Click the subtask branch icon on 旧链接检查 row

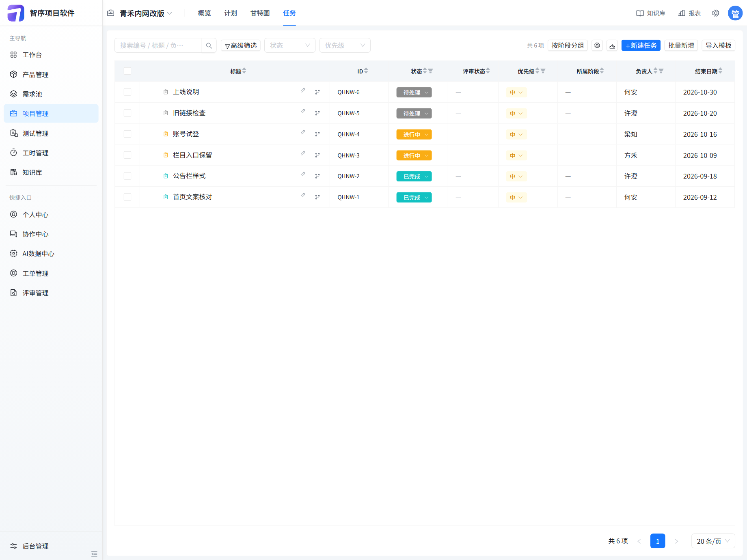point(317,113)
